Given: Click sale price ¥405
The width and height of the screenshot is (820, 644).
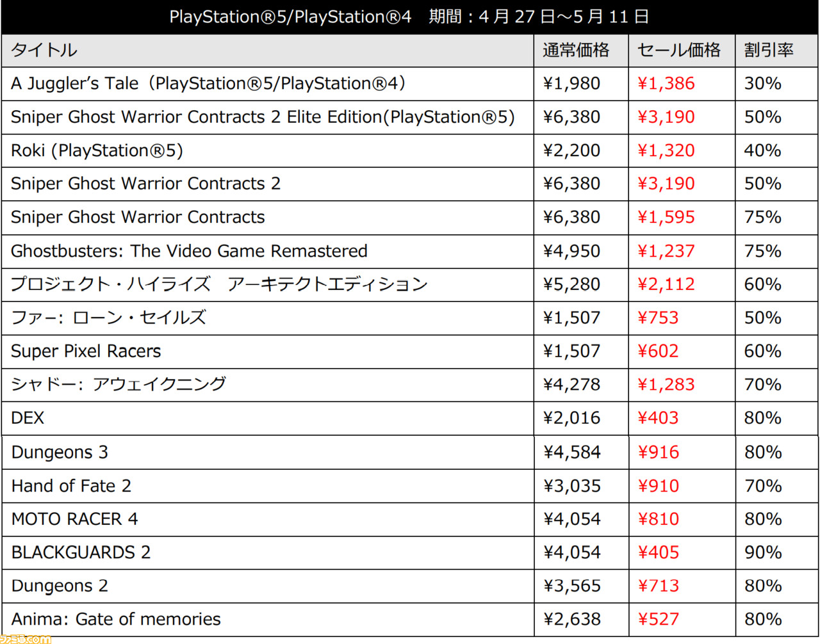Looking at the screenshot, I should [658, 552].
